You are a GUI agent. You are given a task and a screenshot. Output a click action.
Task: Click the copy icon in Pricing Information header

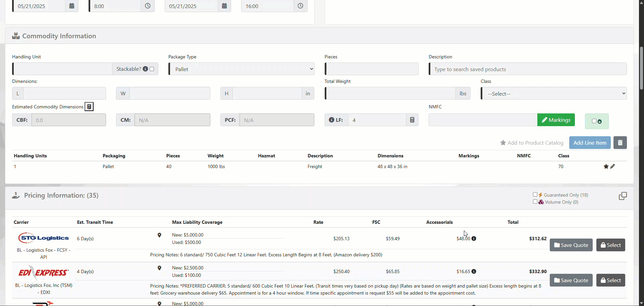(x=623, y=196)
